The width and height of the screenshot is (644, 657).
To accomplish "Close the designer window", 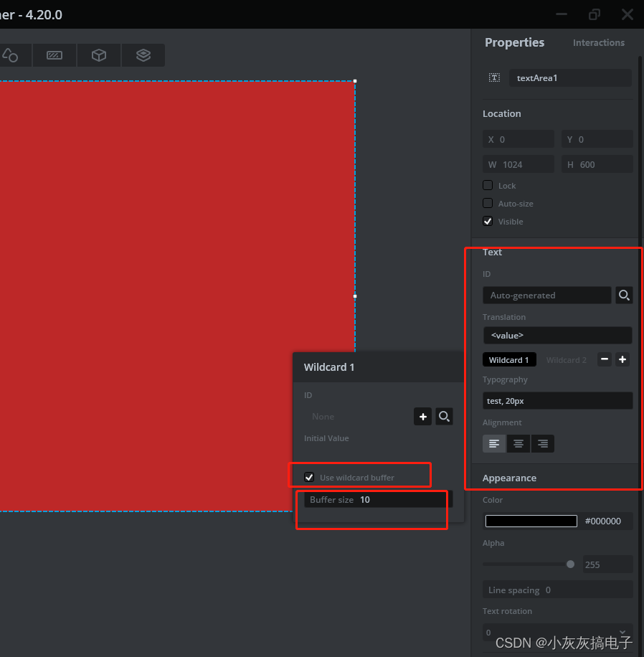I will point(628,14).
